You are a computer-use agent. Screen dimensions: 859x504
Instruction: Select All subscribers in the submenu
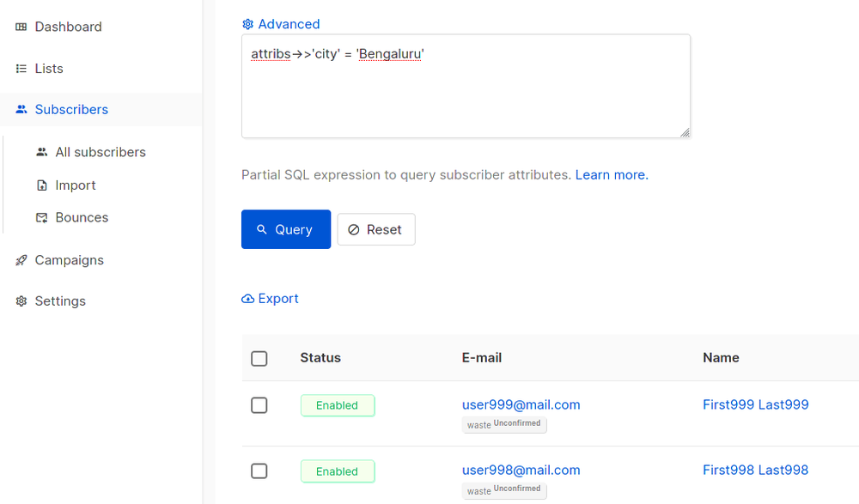100,152
